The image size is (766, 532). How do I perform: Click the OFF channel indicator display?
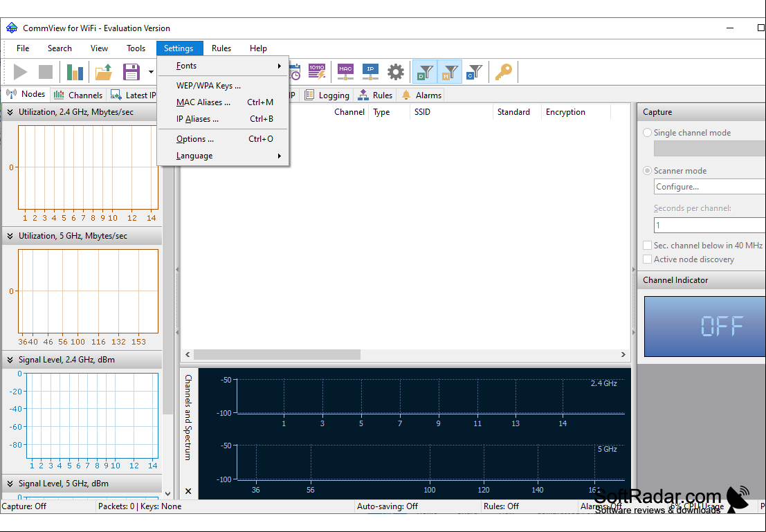pyautogui.click(x=705, y=327)
